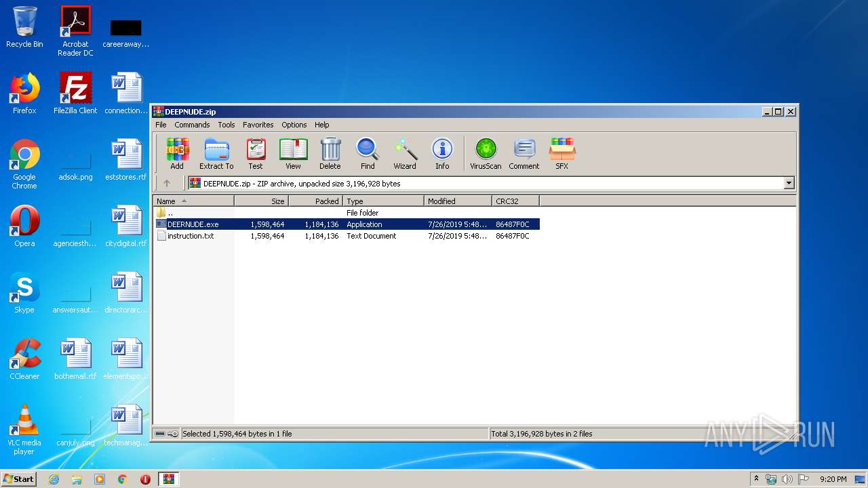Select the DEEPNUDE.exe file row

tap(347, 224)
